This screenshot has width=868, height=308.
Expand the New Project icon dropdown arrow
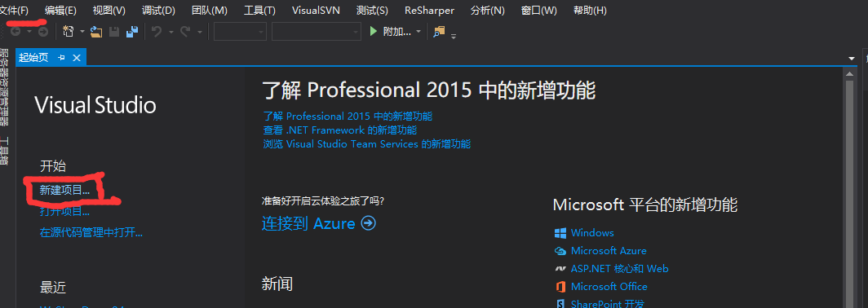coord(82,32)
